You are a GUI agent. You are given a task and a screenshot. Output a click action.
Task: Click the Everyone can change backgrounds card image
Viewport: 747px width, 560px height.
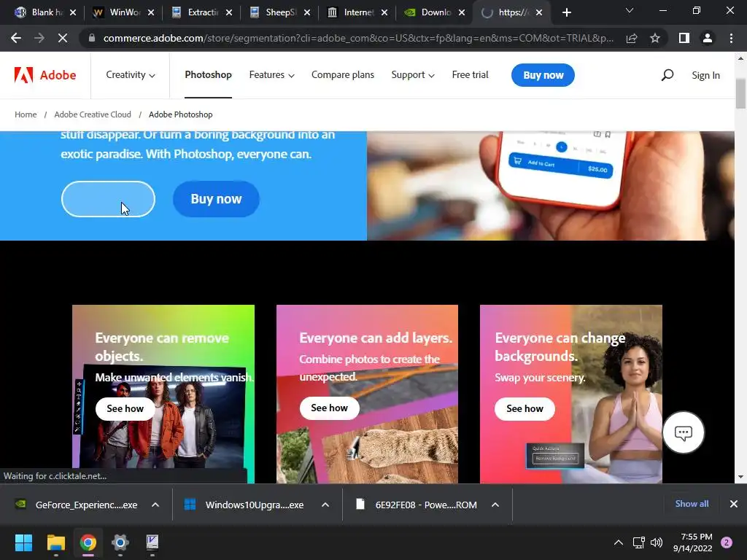570,394
